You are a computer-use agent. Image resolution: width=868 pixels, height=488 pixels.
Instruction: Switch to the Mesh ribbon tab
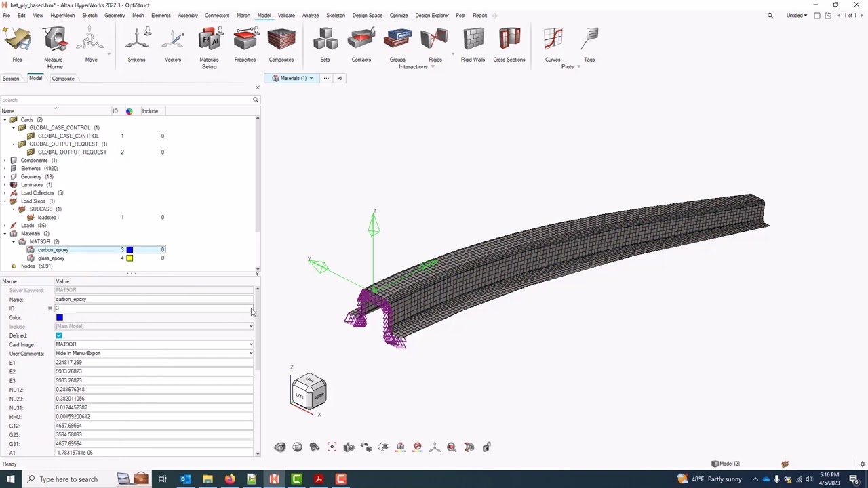point(138,15)
